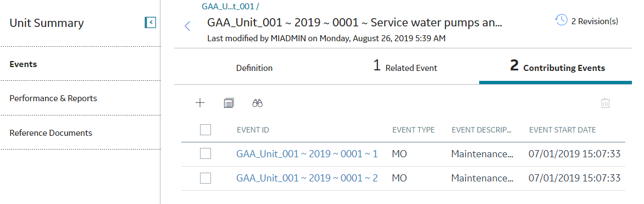Add a new contributing event
The height and width of the screenshot is (204, 644).
coord(200,103)
